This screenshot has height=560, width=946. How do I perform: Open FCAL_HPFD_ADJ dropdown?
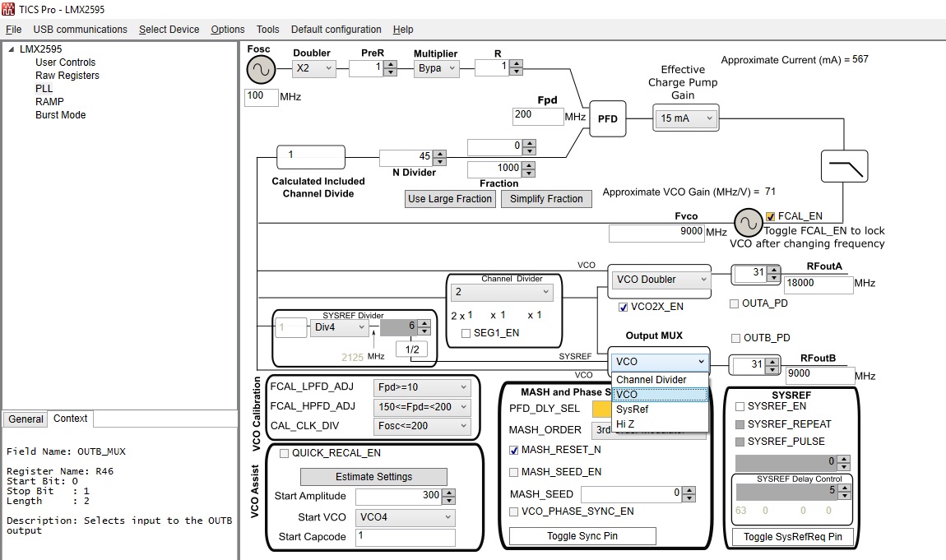click(422, 407)
